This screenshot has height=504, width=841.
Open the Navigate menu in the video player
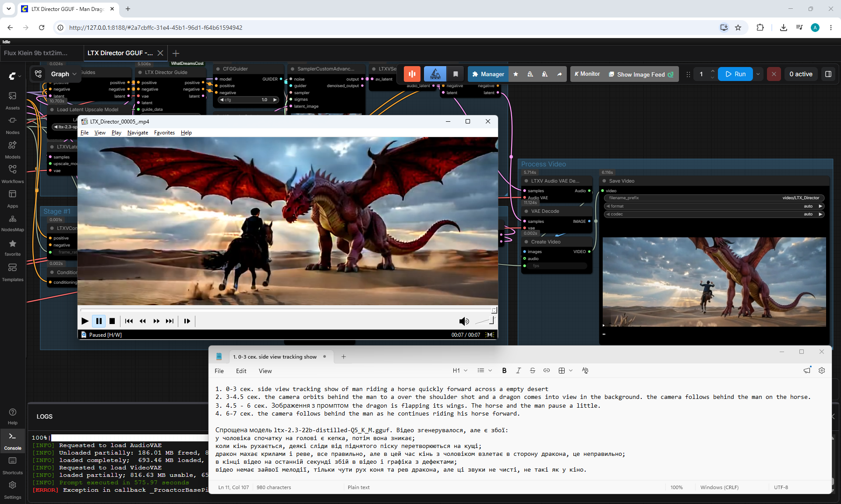pyautogui.click(x=138, y=133)
